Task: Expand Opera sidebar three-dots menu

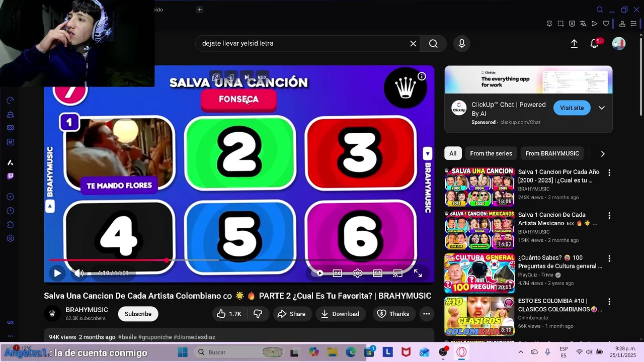Action: [10, 336]
